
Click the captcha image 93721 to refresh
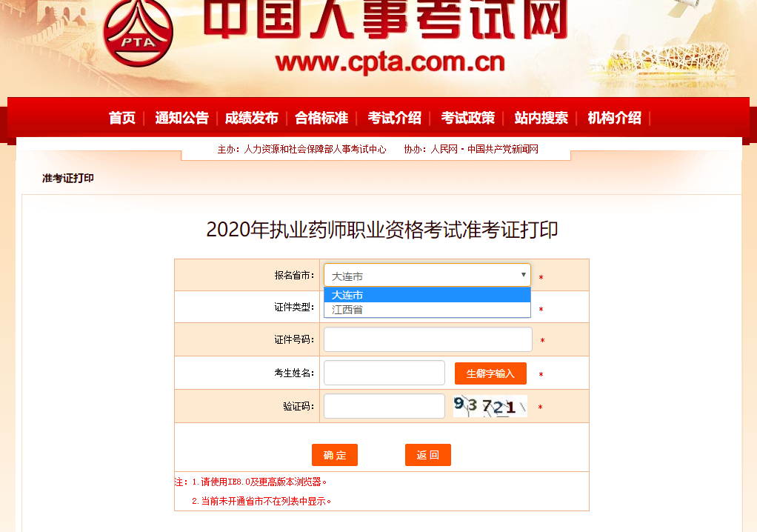pos(490,406)
